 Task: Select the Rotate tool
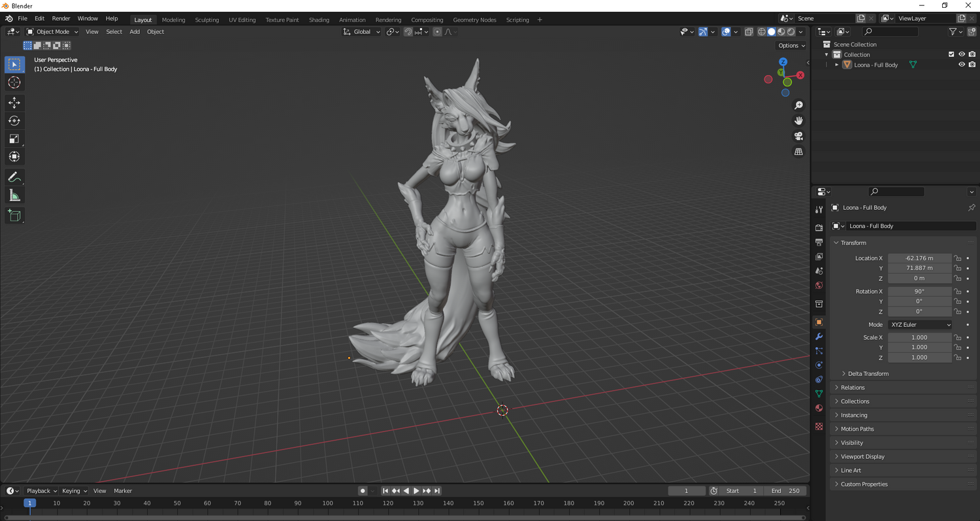(14, 120)
